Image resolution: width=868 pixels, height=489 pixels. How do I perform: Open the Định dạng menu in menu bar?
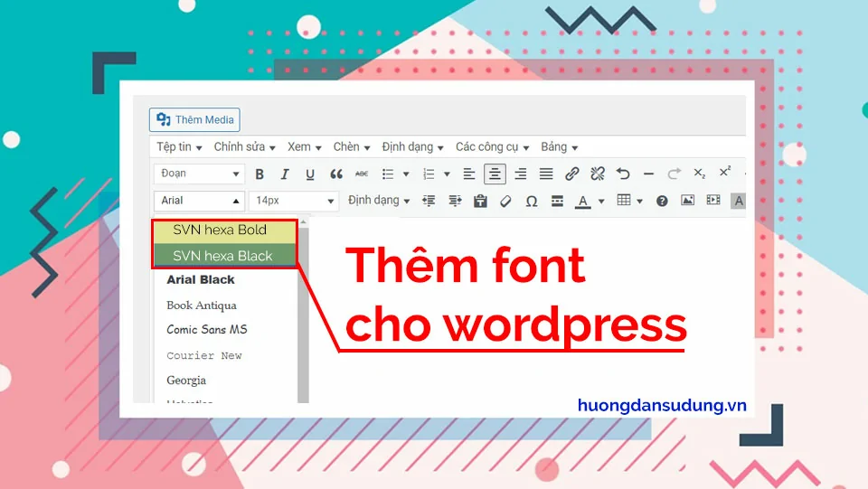[x=412, y=147]
